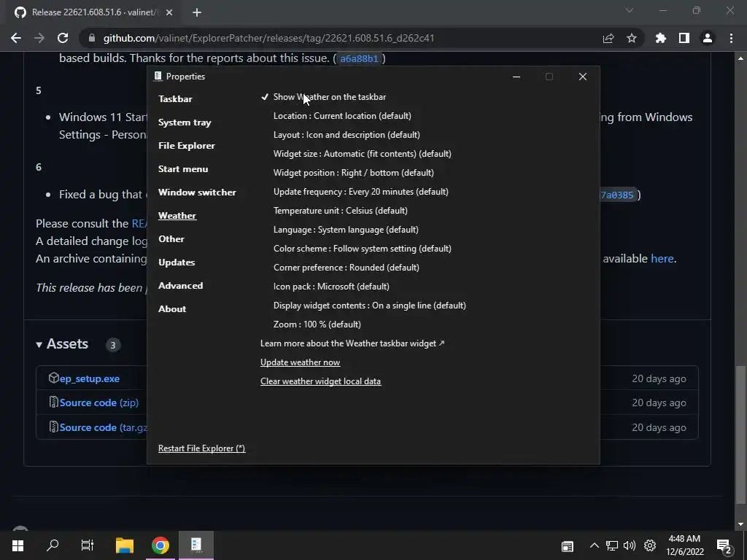The width and height of the screenshot is (747, 560).
Task: Open the Other section
Action: click(x=171, y=239)
